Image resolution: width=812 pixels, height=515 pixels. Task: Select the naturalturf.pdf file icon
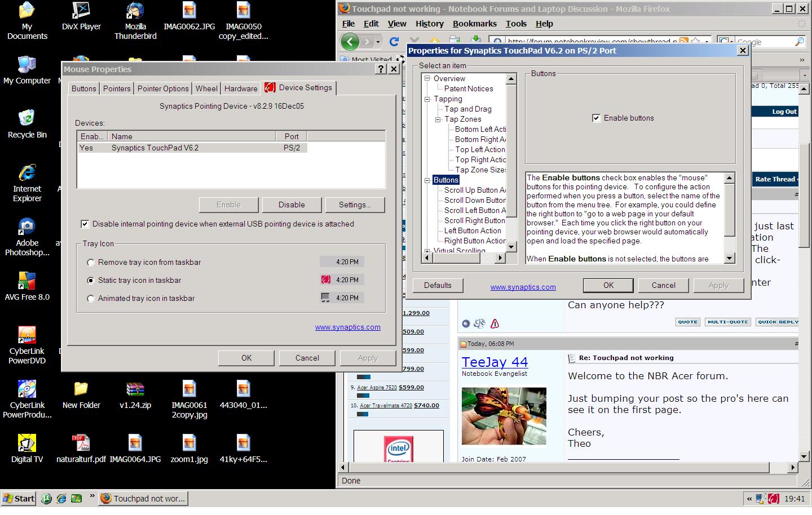(x=81, y=449)
